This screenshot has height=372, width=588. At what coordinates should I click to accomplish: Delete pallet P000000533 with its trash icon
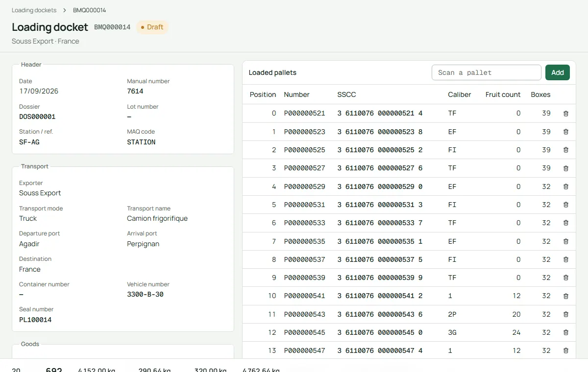coord(566,223)
